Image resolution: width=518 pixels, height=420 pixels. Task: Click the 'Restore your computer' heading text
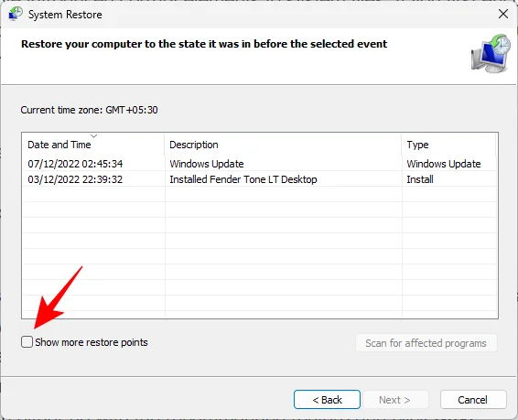point(204,44)
